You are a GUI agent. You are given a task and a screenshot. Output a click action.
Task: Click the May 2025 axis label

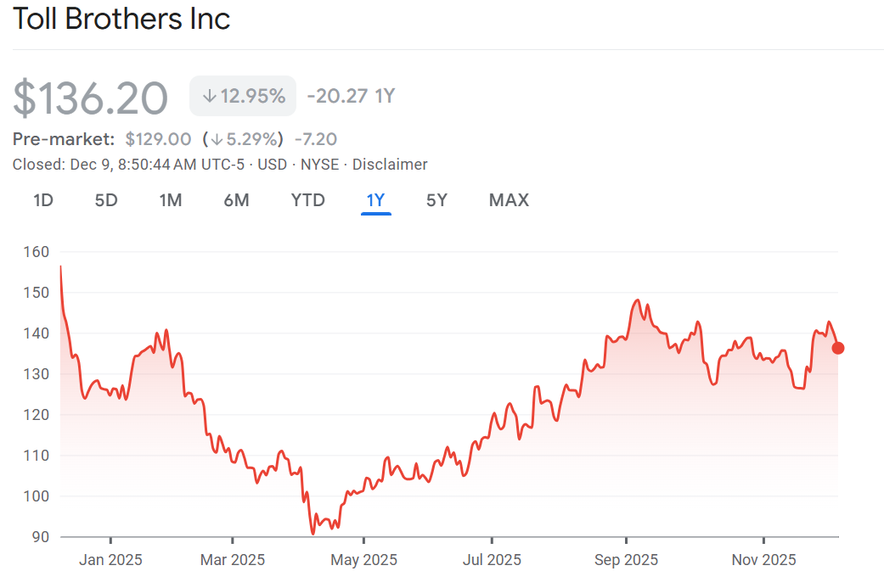364,560
